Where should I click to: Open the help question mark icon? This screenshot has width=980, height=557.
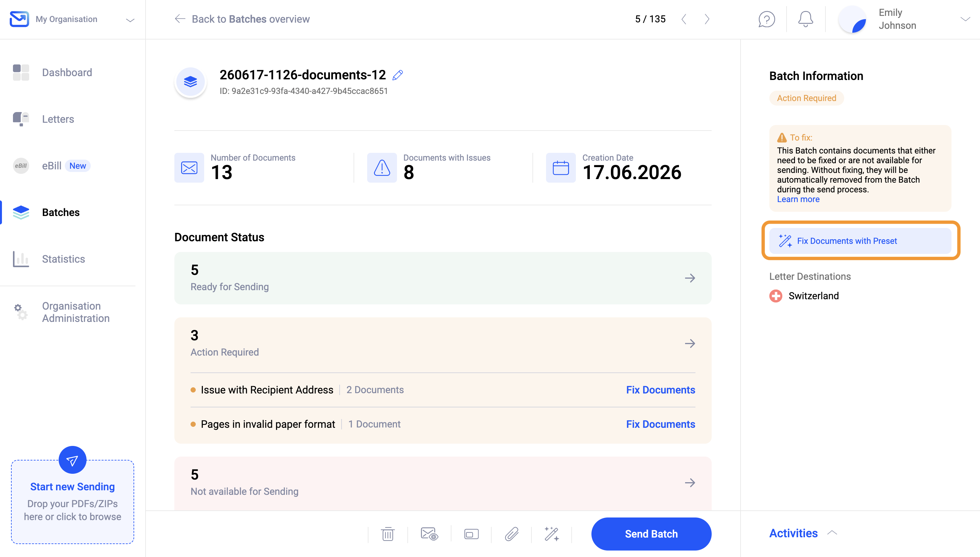pyautogui.click(x=766, y=19)
